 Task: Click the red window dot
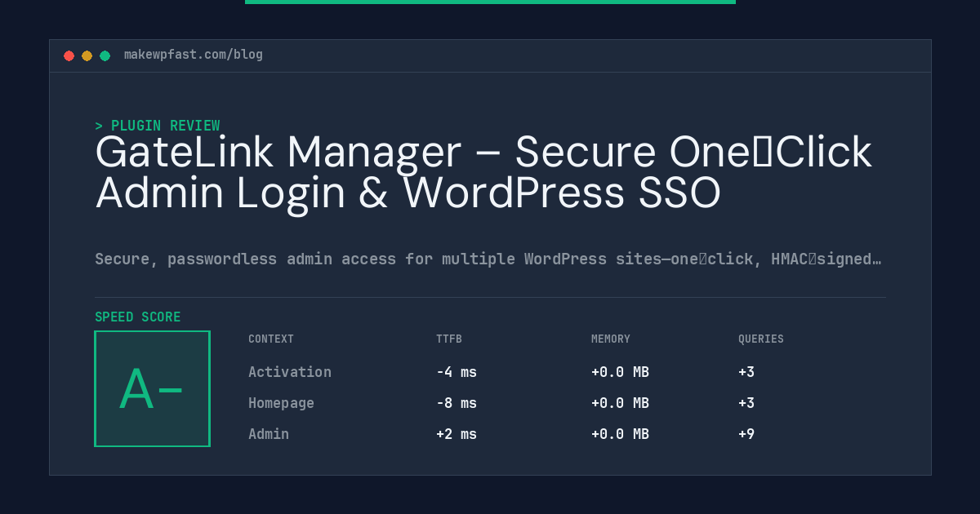69,55
